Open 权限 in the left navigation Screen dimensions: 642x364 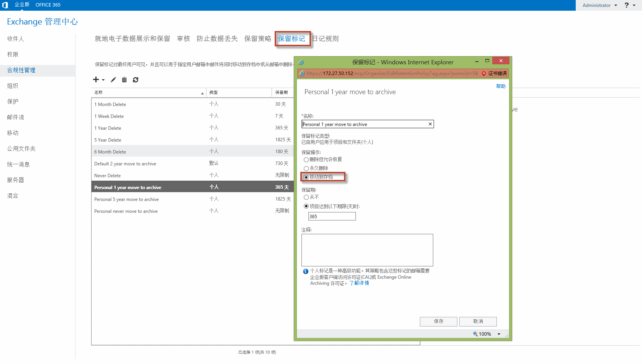(13, 54)
